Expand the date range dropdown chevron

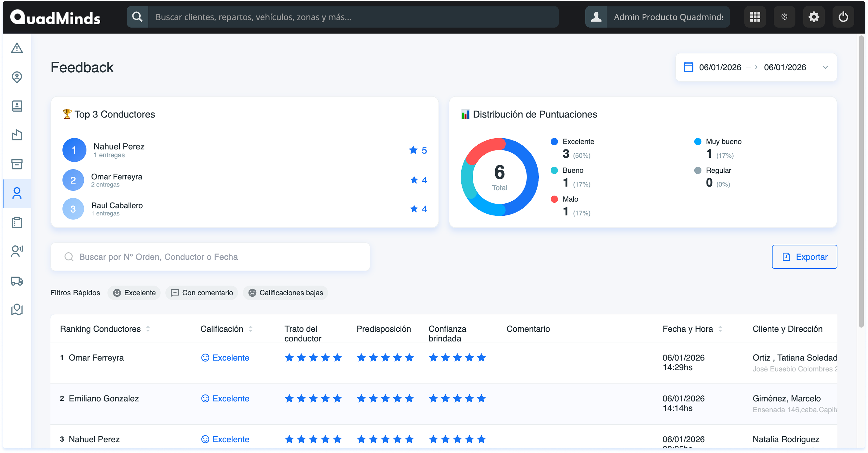pyautogui.click(x=825, y=67)
